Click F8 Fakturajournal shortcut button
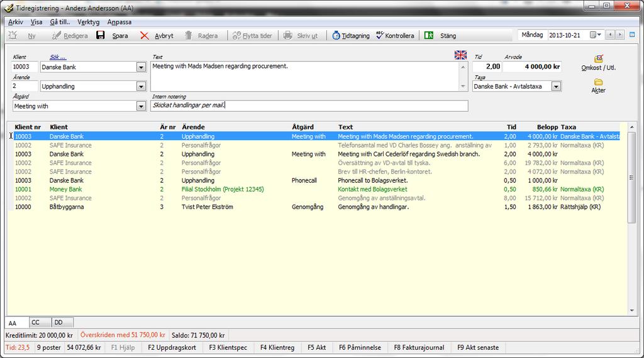Viewport: 644px width, 358px height. pyautogui.click(x=419, y=347)
